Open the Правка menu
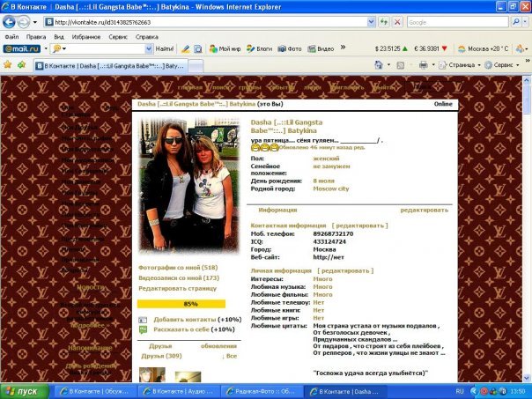532x399 pixels. pos(36,37)
